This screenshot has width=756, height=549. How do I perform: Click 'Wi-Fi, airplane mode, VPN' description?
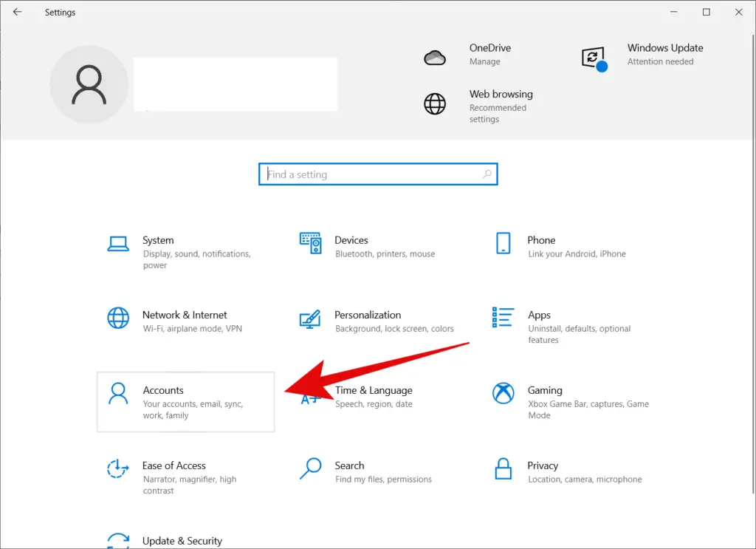pyautogui.click(x=193, y=329)
